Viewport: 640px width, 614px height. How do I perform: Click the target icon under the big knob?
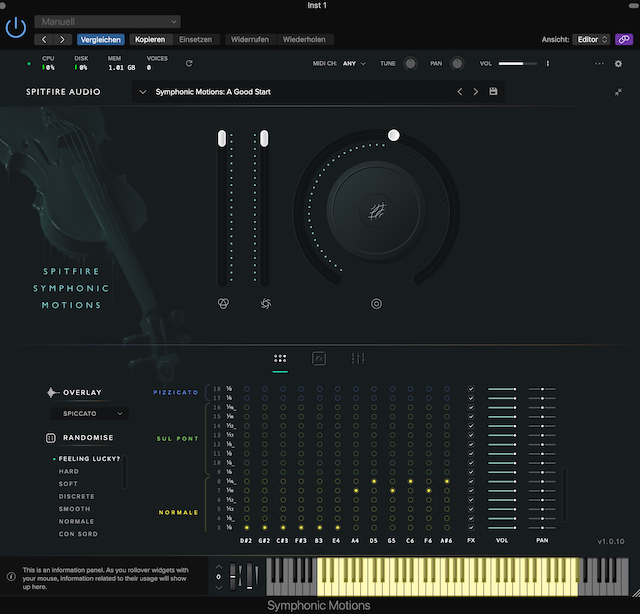[x=376, y=304]
